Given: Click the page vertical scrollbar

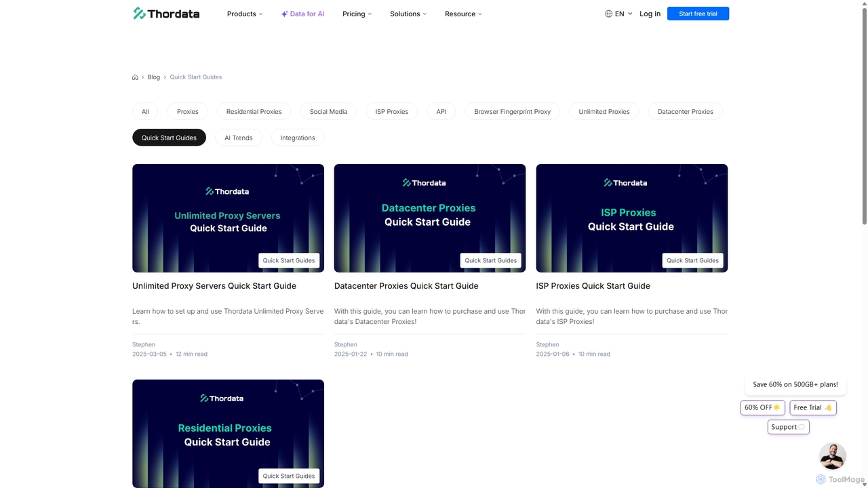Looking at the screenshot, I should 864,115.
